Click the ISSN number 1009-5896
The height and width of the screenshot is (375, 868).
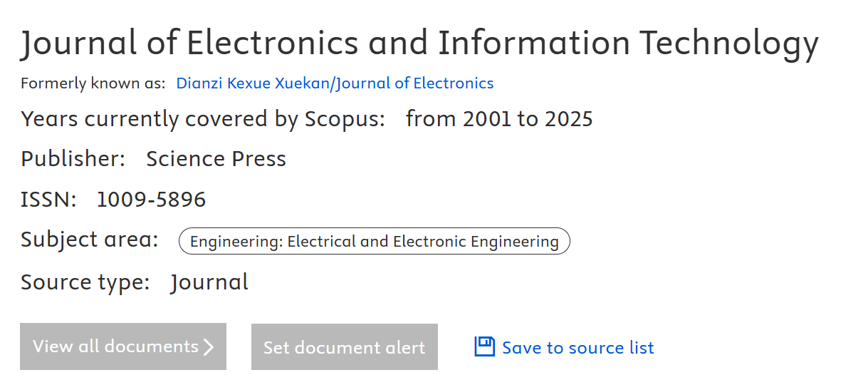(x=151, y=200)
